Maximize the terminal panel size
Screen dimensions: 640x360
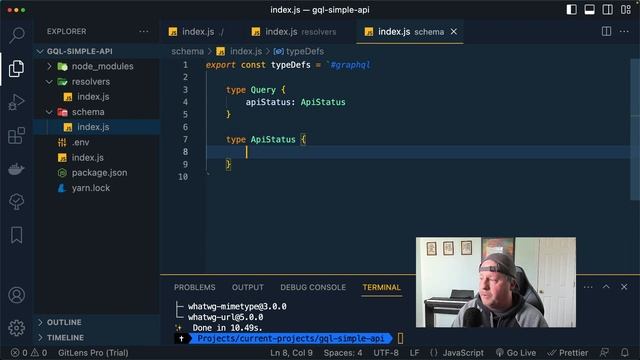(606, 287)
